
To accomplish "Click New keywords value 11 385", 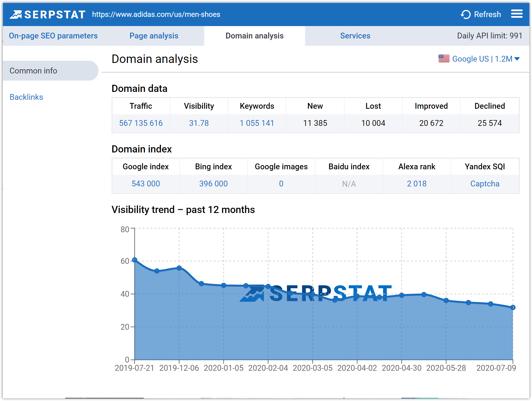I will (x=315, y=123).
